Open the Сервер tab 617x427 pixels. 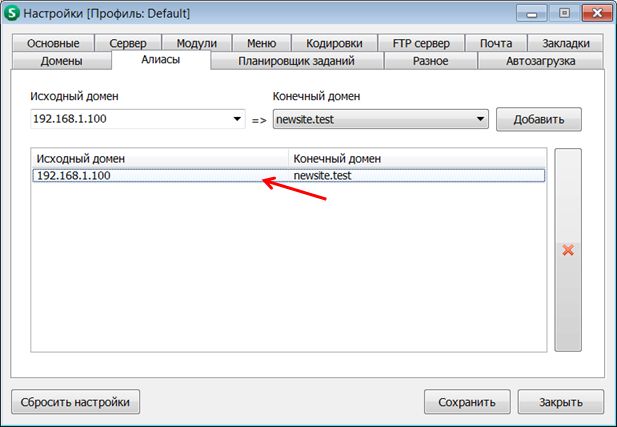tap(128, 44)
